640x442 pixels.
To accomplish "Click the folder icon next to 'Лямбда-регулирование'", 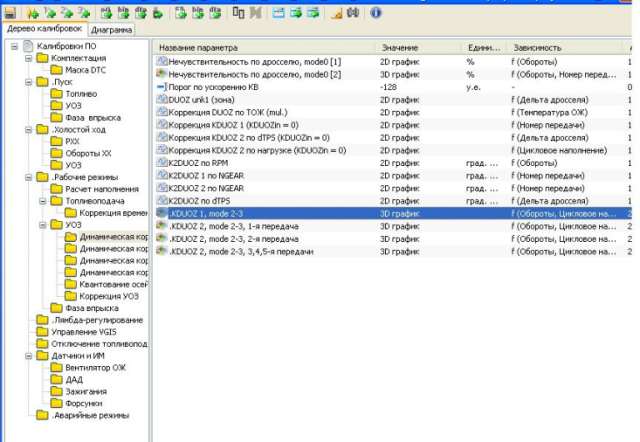I will 41,319.
